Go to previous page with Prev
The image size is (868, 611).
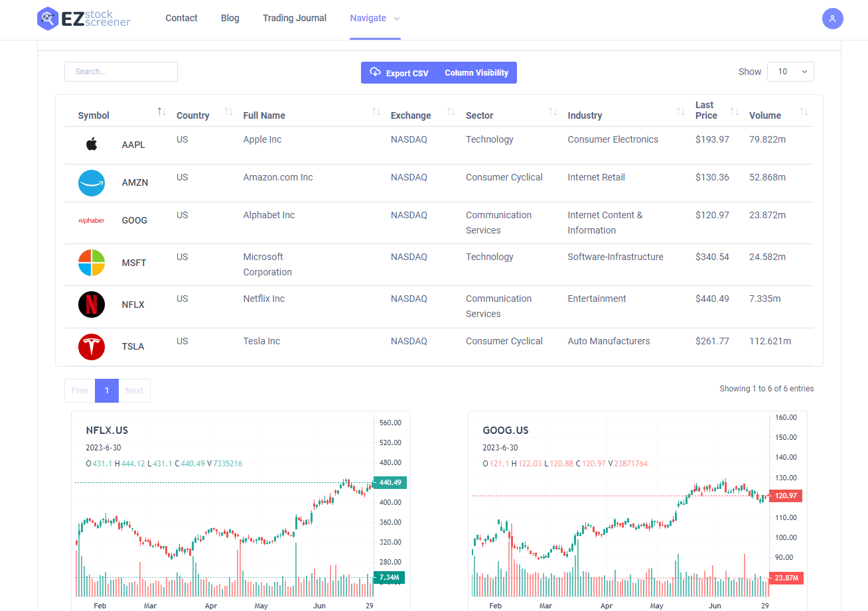click(x=80, y=391)
